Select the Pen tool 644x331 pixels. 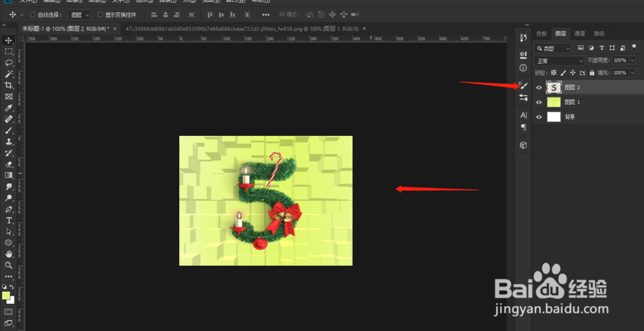[8, 209]
